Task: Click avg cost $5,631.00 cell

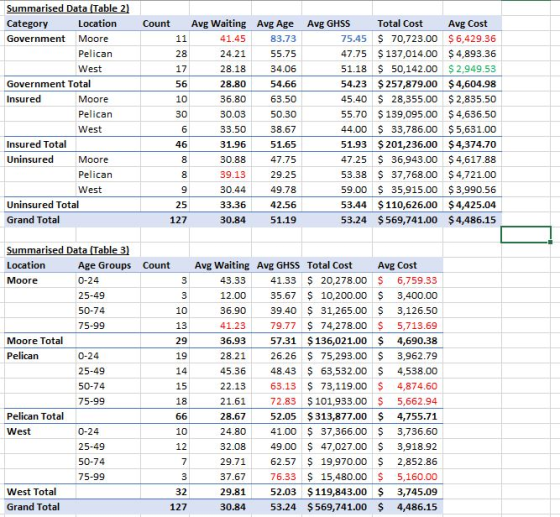Action: (x=472, y=129)
